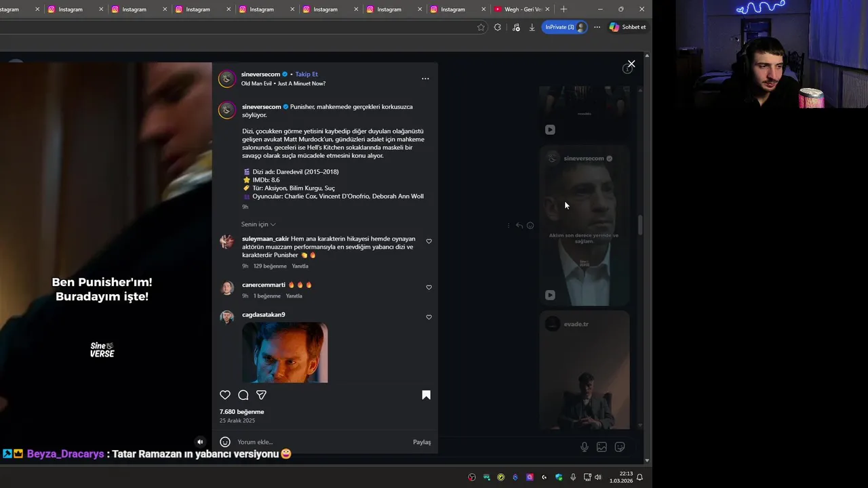Open the taskbar clock showing 22:13

(x=620, y=477)
